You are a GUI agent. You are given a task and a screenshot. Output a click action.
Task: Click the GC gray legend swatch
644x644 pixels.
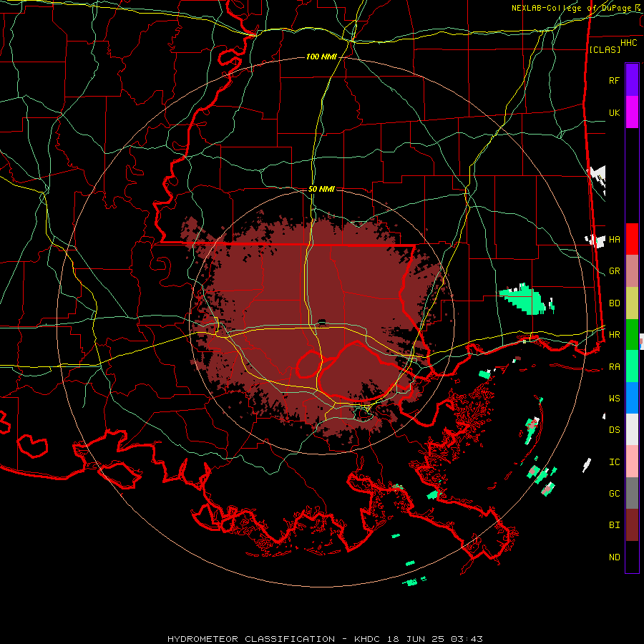632,493
